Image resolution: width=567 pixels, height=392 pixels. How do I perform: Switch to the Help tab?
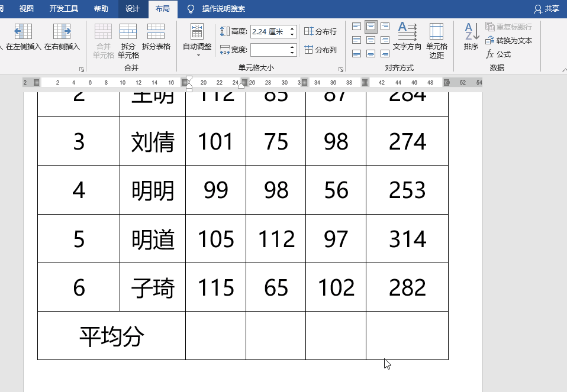pos(101,9)
